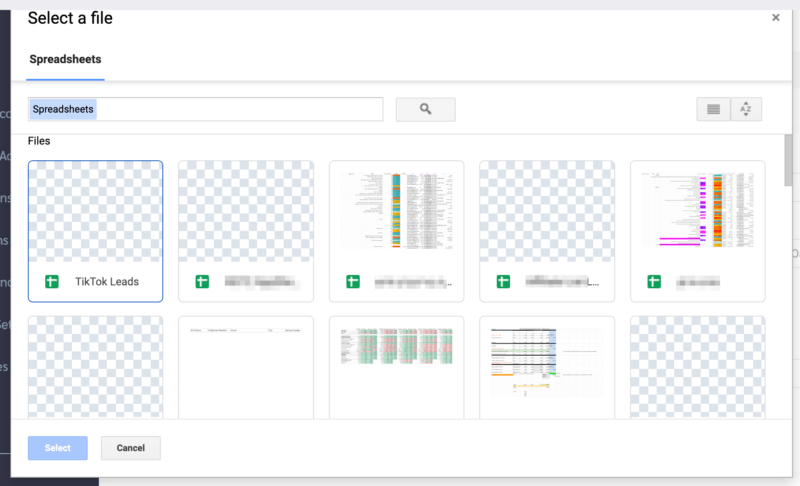Select the preview with orange highlighted cells
Viewport: 800px width, 486px height.
[547, 365]
